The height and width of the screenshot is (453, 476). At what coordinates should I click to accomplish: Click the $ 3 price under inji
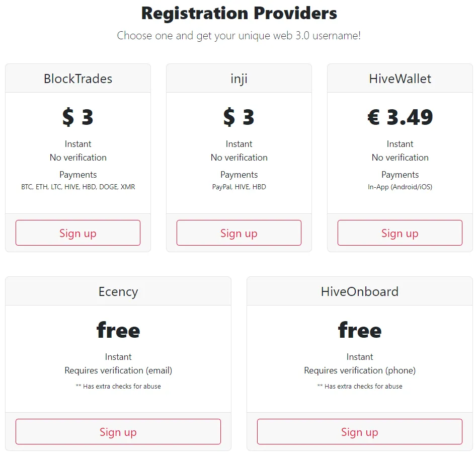[x=239, y=117]
